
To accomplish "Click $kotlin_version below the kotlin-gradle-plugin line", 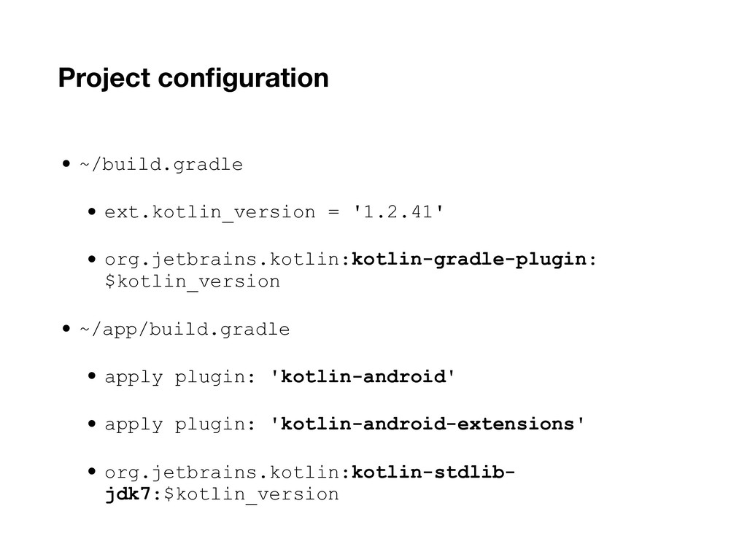I will coord(193,281).
